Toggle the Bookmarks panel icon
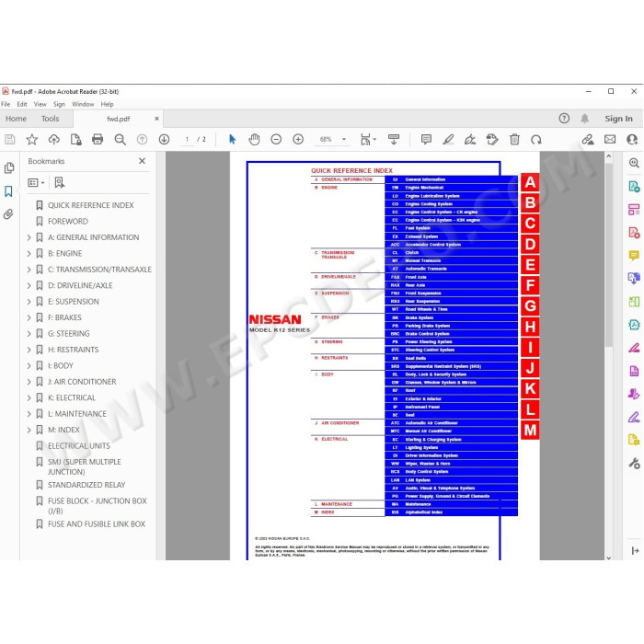Viewport: 644px width, 644px height. pyautogui.click(x=8, y=191)
